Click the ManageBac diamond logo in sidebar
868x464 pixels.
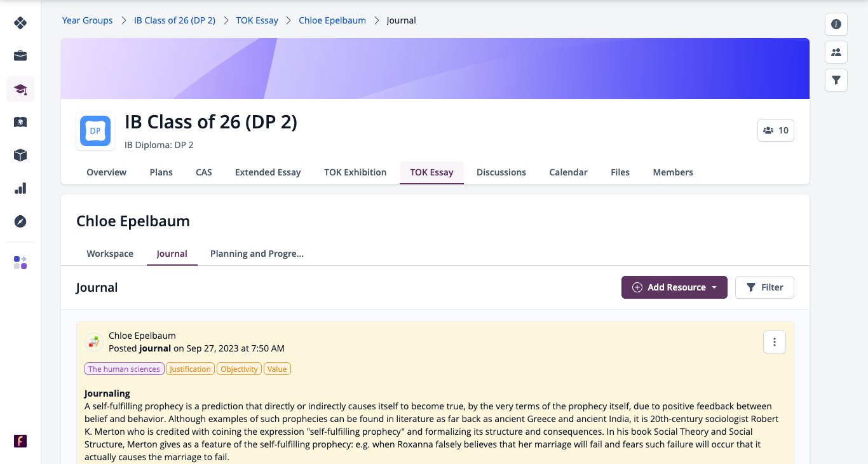[20, 23]
